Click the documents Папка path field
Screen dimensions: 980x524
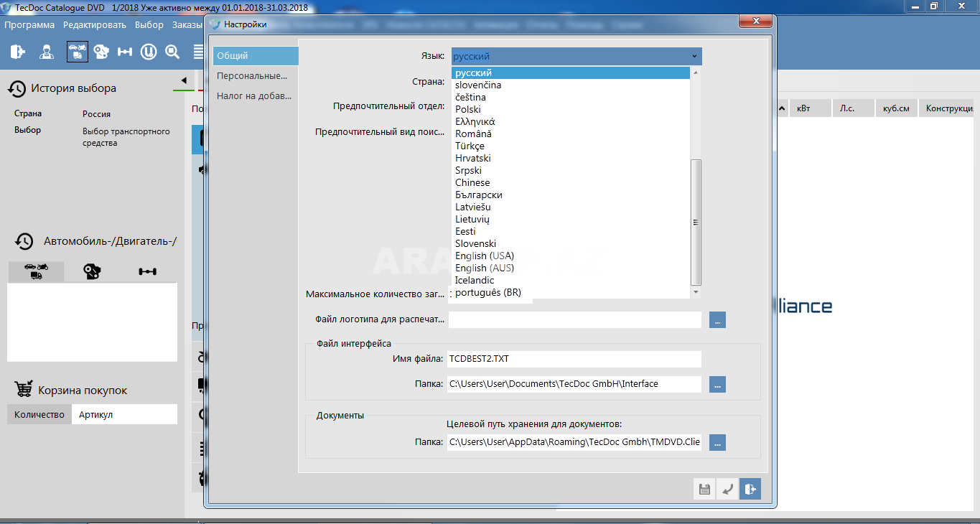click(x=574, y=442)
